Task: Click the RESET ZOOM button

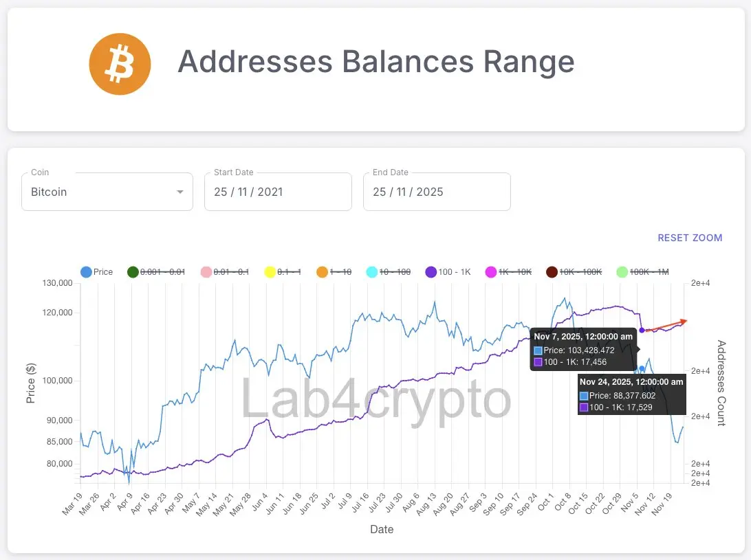Action: click(x=690, y=238)
